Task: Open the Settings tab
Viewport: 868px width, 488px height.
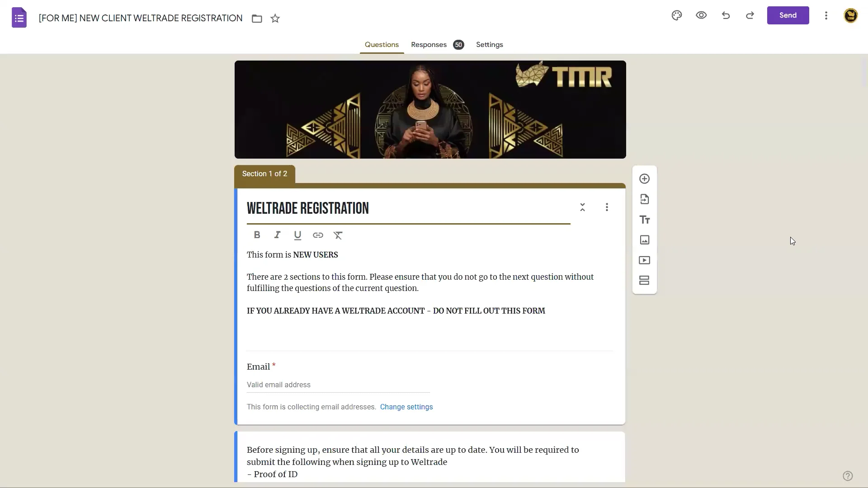Action: [x=490, y=45]
